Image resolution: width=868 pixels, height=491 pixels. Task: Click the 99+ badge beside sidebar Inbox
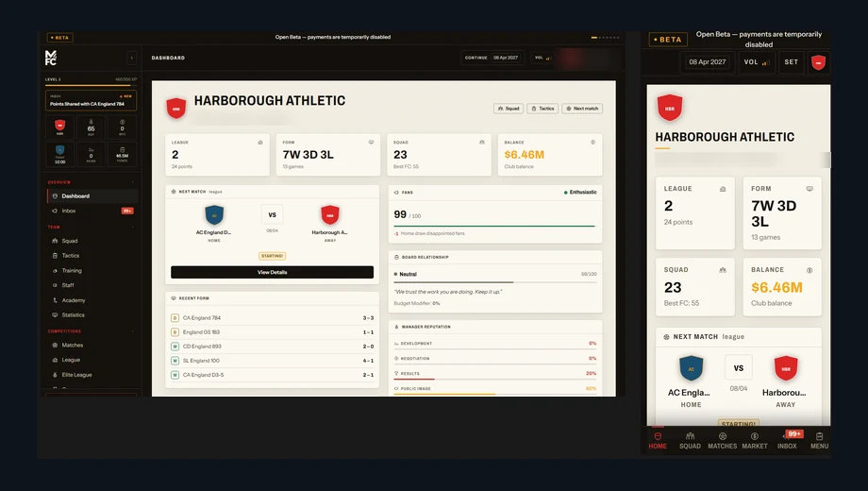[127, 211]
